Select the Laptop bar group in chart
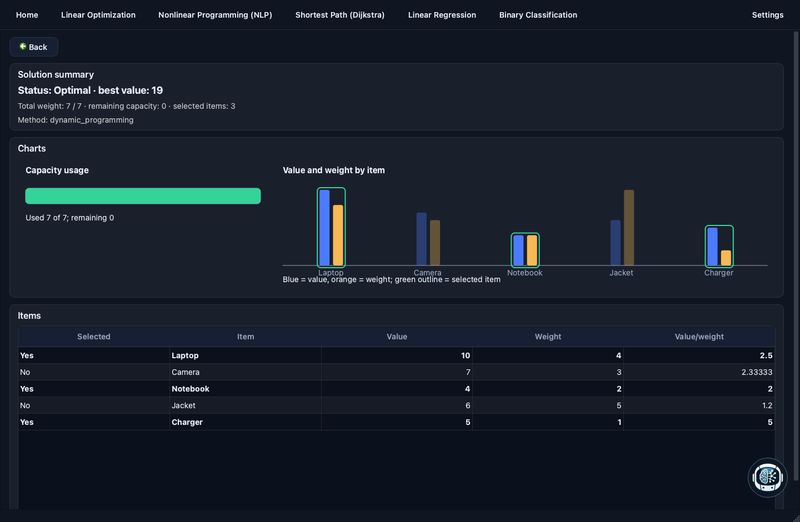This screenshot has height=522, width=800. [x=331, y=228]
